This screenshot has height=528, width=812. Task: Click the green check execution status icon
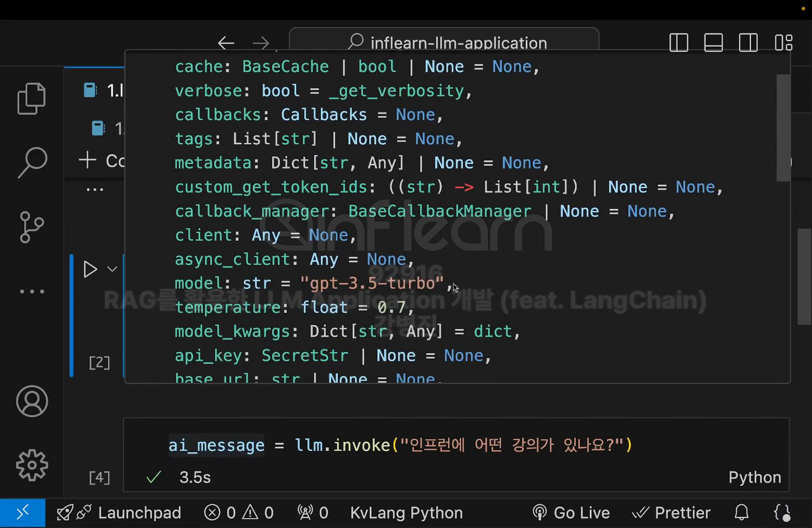pyautogui.click(x=154, y=477)
